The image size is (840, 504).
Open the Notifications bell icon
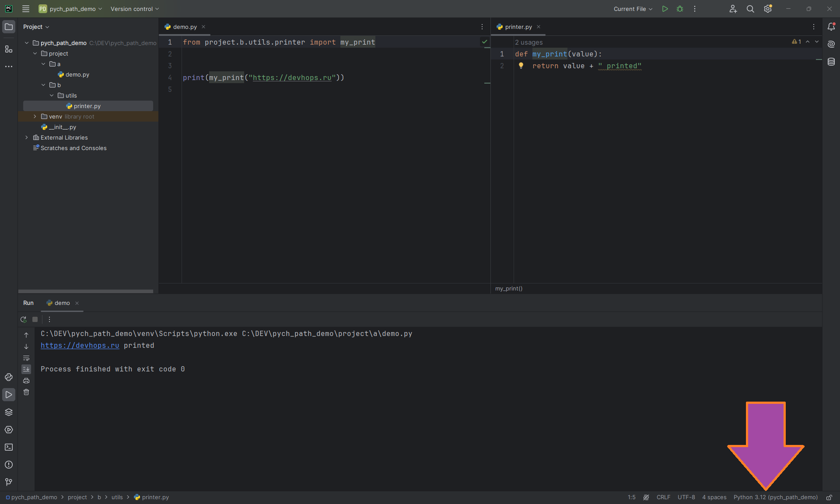(831, 27)
